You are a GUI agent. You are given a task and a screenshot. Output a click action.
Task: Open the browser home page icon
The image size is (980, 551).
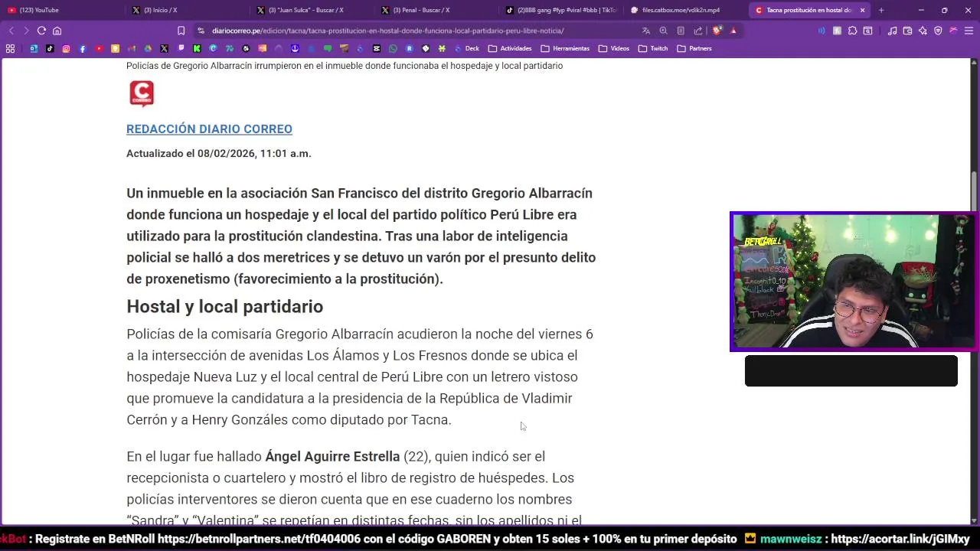click(57, 31)
